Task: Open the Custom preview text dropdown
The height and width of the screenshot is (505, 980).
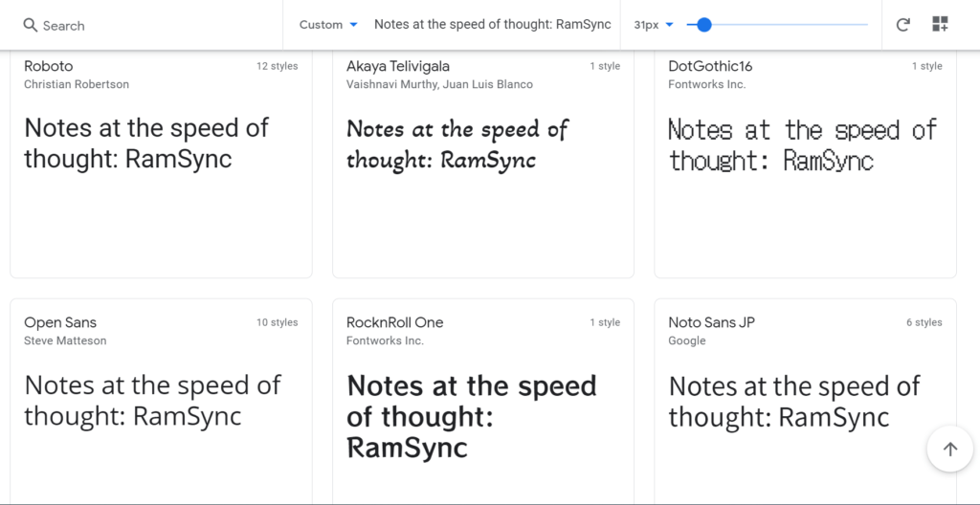Action: (328, 25)
